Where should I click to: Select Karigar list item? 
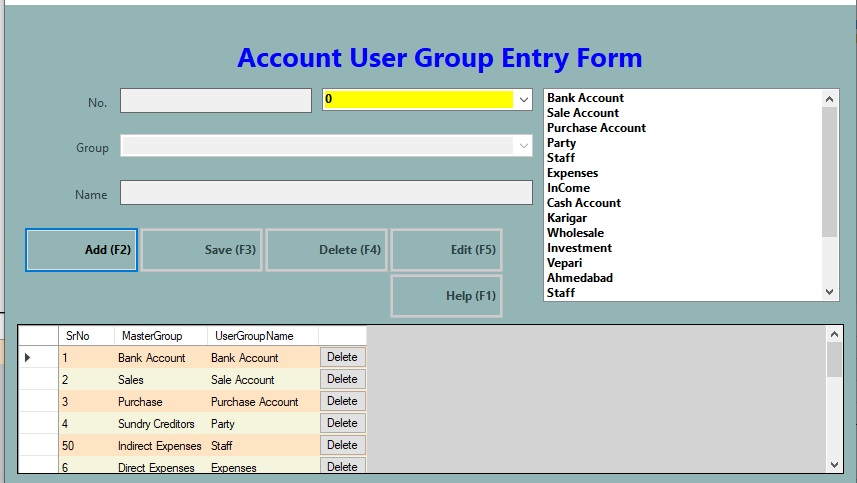pos(567,218)
